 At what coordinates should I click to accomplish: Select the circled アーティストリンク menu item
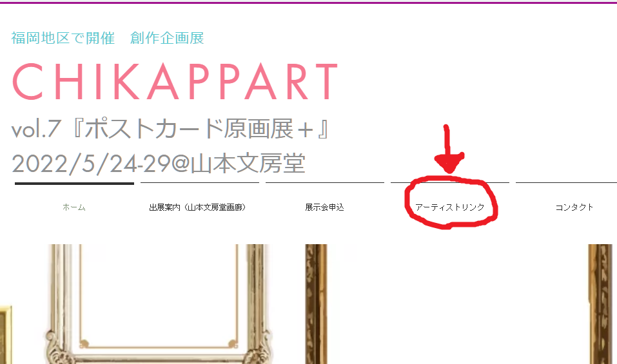(x=450, y=207)
